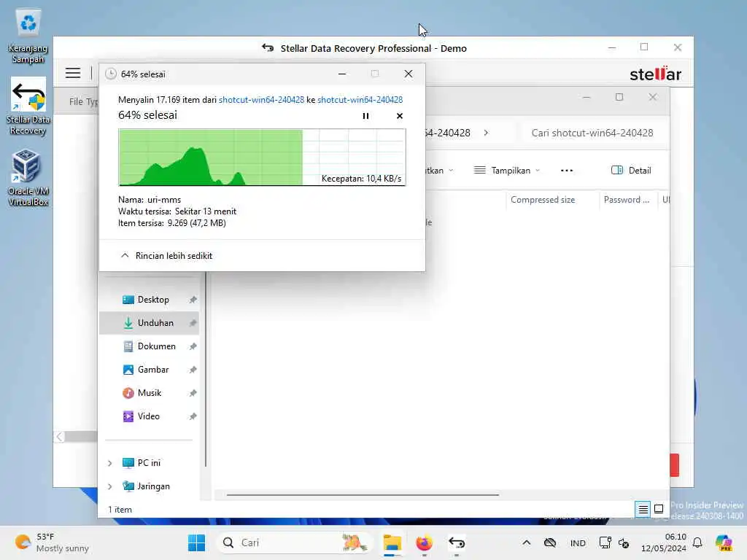Open destination link shotcut-win64-240428 after ke
The height and width of the screenshot is (560, 747).
pos(360,99)
